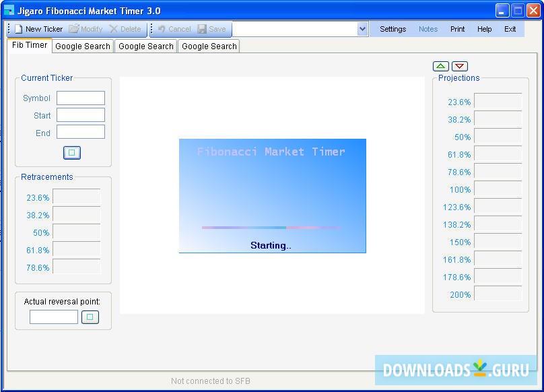
Task: Click the Save toolbar button
Action: tap(211, 29)
